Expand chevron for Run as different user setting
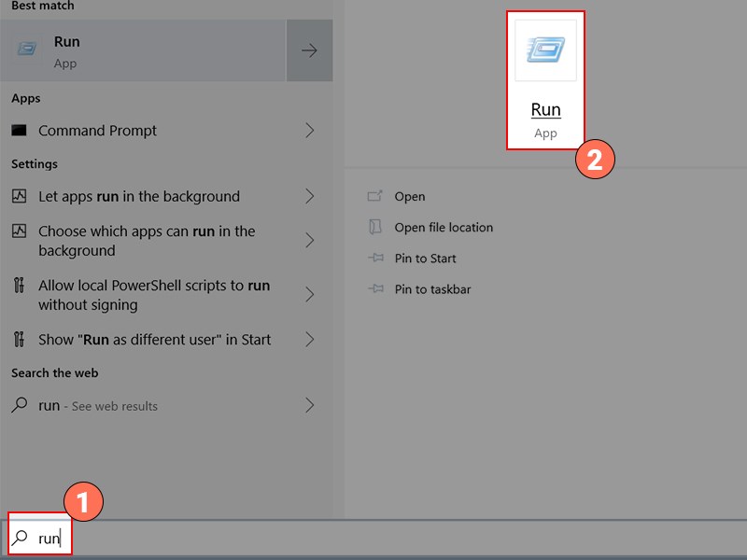747x560 pixels. click(x=310, y=340)
